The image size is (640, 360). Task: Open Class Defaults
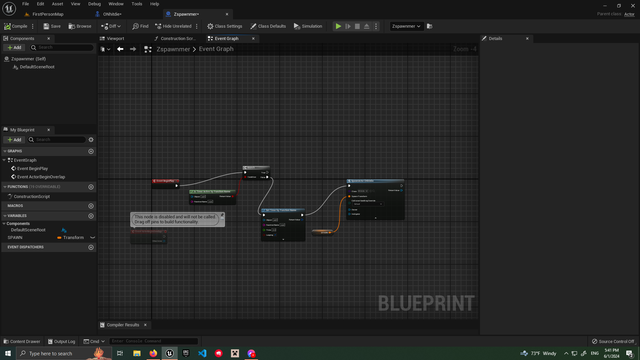(268, 26)
